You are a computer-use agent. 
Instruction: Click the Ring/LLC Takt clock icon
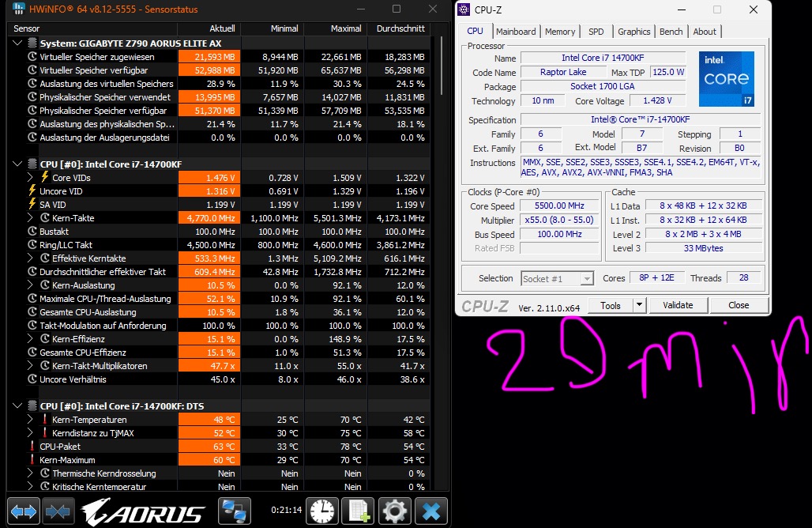pos(32,244)
